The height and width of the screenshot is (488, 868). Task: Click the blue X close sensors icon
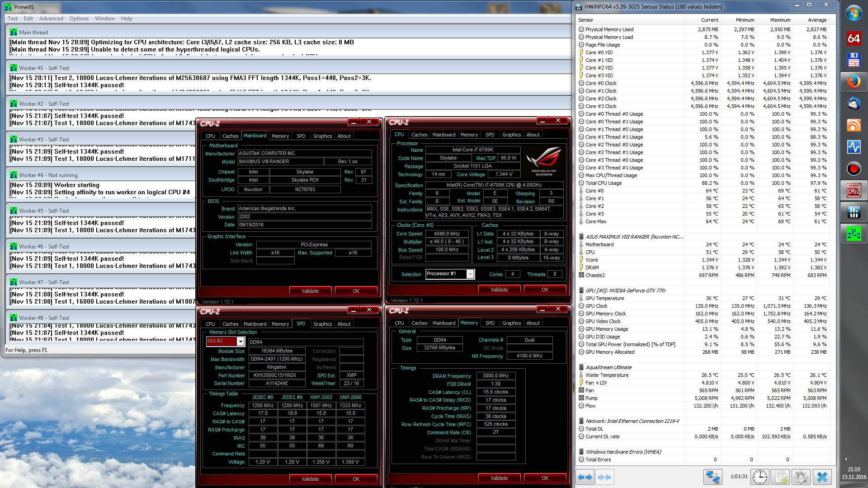point(822,477)
